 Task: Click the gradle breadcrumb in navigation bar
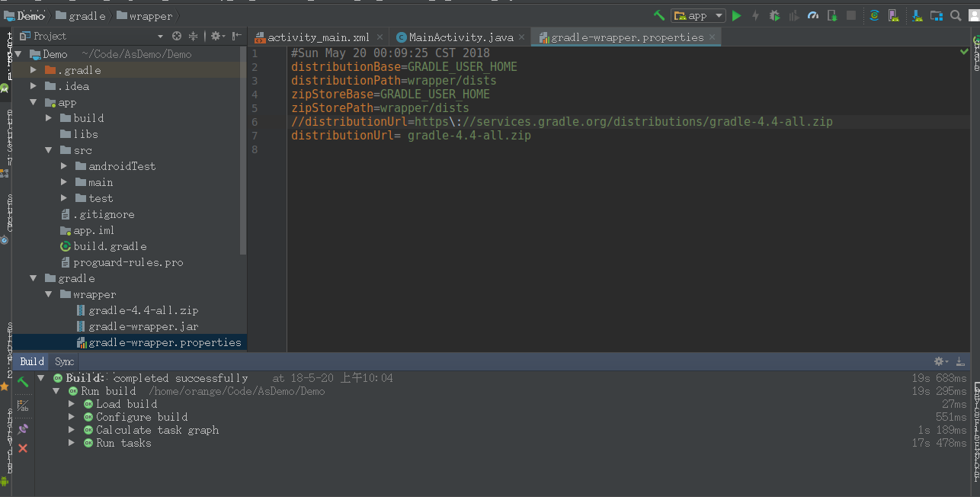[79, 15]
